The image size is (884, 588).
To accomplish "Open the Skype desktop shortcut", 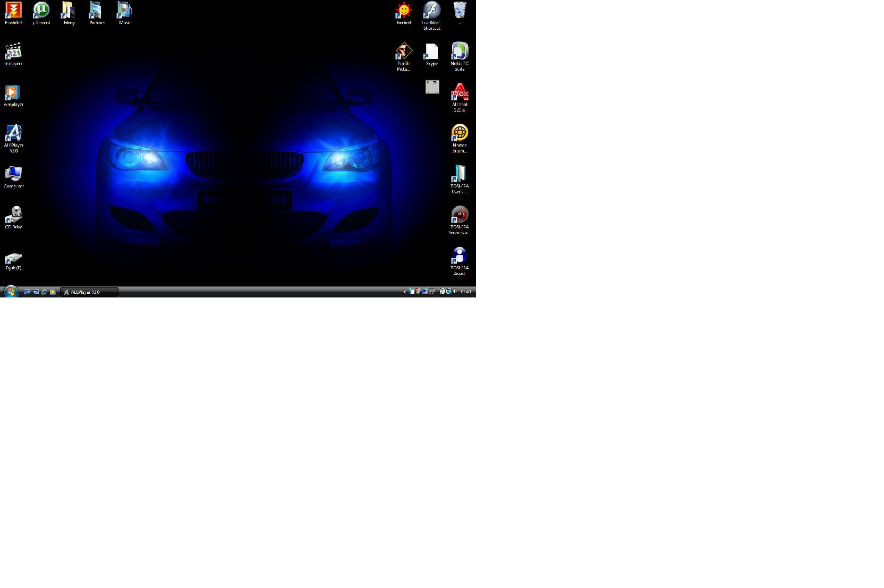I will tap(431, 52).
